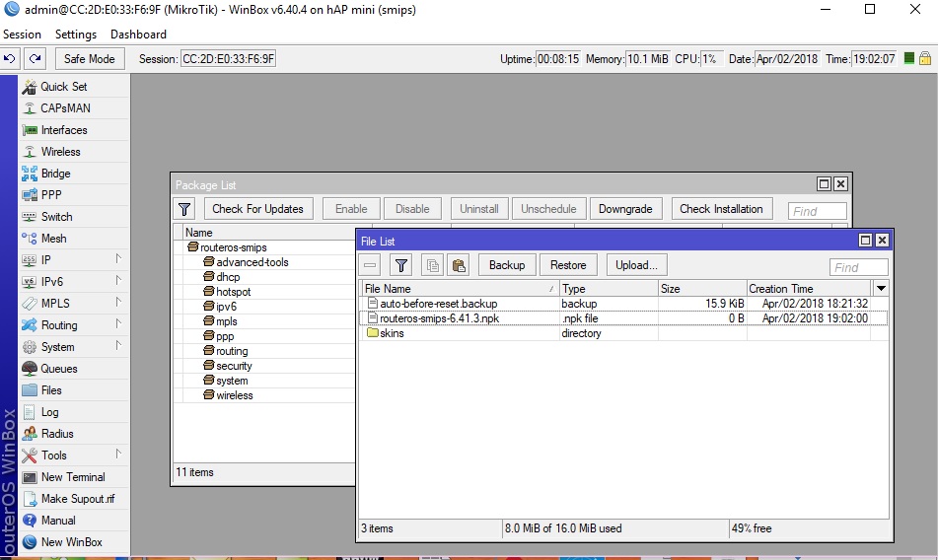Select auto-before-reset.backup file
Image resolution: width=938 pixels, height=560 pixels.
pyautogui.click(x=622, y=304)
